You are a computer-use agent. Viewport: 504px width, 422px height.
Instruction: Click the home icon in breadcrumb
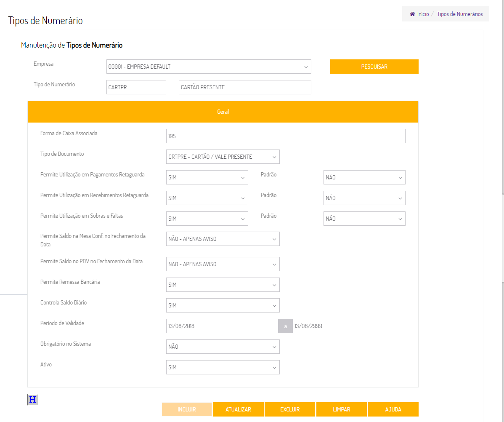[412, 14]
